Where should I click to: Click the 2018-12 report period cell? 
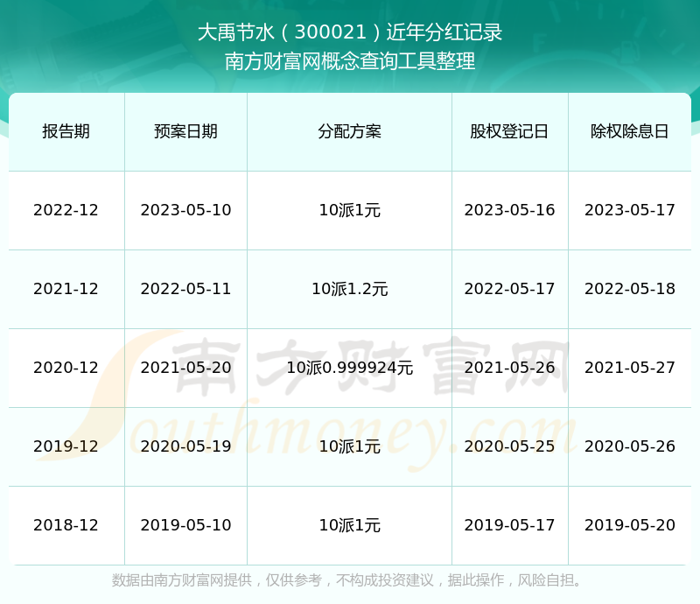pos(66,524)
